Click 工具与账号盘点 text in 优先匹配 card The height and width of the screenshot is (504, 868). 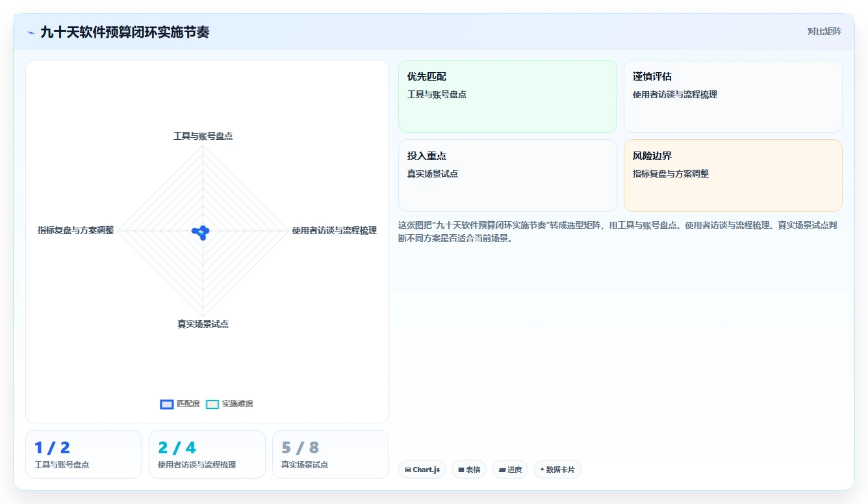[437, 94]
